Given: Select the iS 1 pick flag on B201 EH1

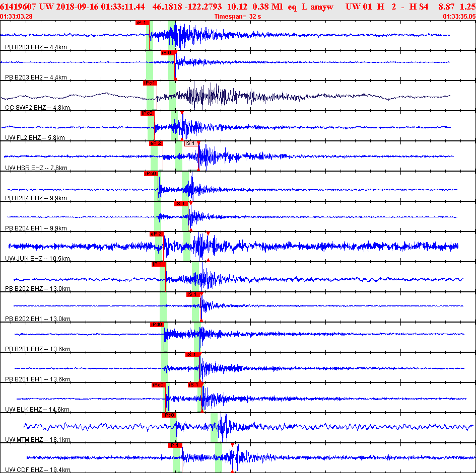Looking at the screenshot, I should pyautogui.click(x=192, y=355).
